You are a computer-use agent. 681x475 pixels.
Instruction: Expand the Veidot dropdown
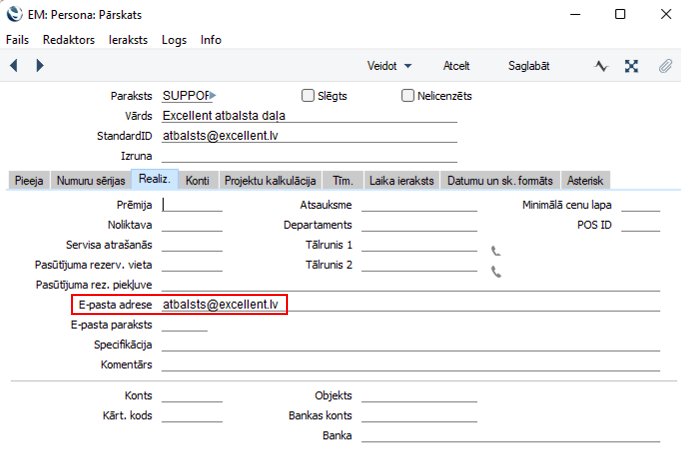pyautogui.click(x=389, y=66)
